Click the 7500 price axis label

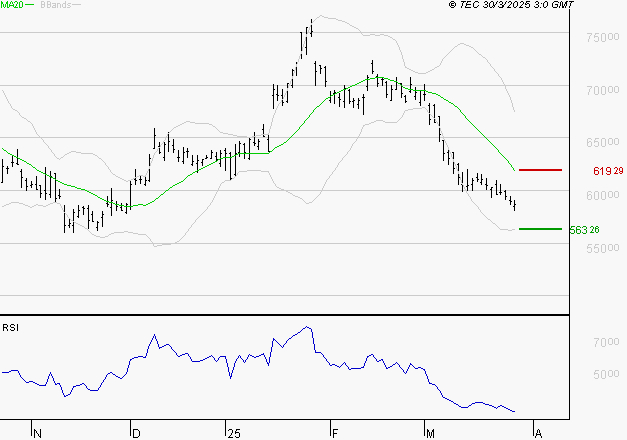point(603,38)
